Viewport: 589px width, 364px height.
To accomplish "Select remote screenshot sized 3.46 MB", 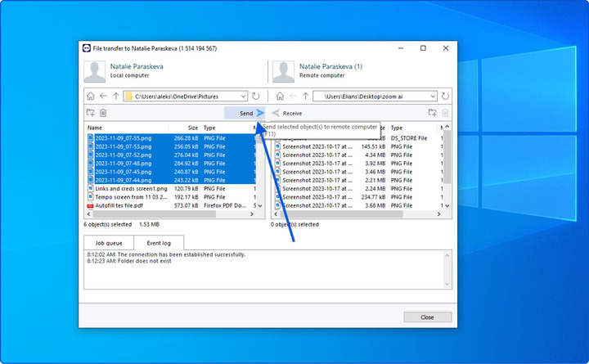I will 317,172.
